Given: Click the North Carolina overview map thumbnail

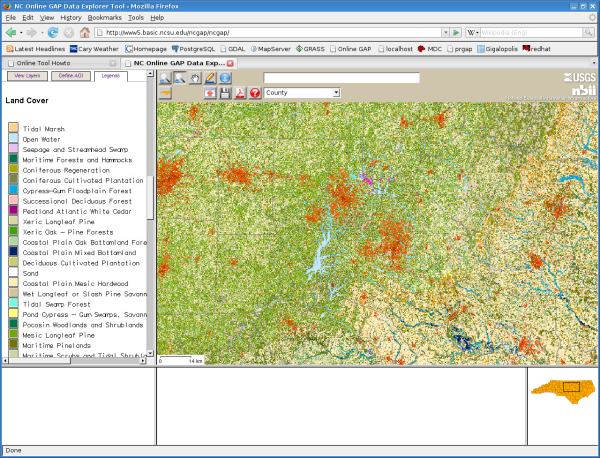Looking at the screenshot, I should click(x=563, y=391).
